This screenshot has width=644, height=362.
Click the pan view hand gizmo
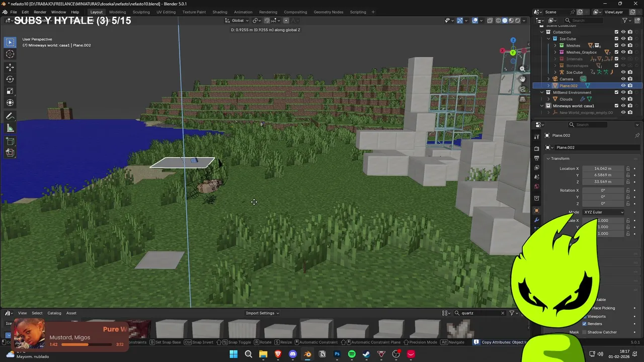click(x=522, y=79)
